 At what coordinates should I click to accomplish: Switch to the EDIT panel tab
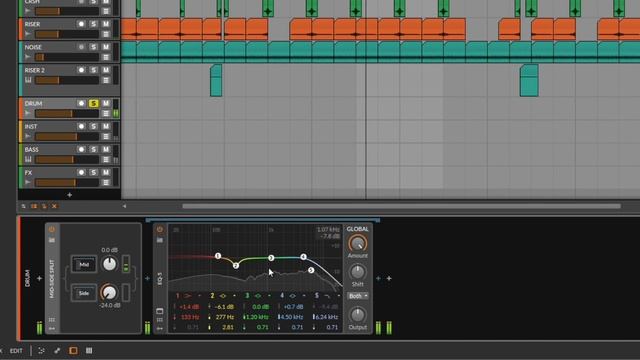point(16,351)
